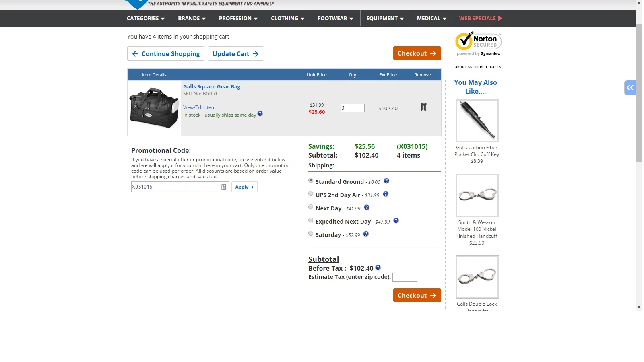Open the Brands dropdown menu

[192, 19]
